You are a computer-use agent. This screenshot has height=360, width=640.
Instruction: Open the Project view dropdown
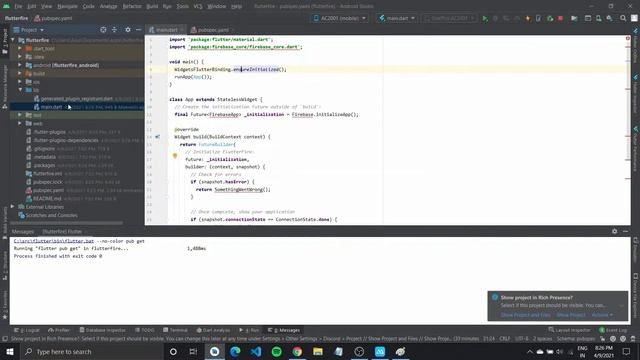tap(29, 30)
